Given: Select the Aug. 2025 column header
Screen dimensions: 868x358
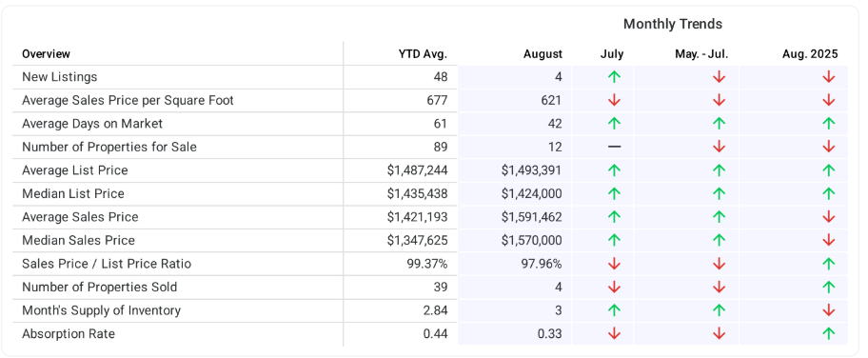Looking at the screenshot, I should coord(810,53).
